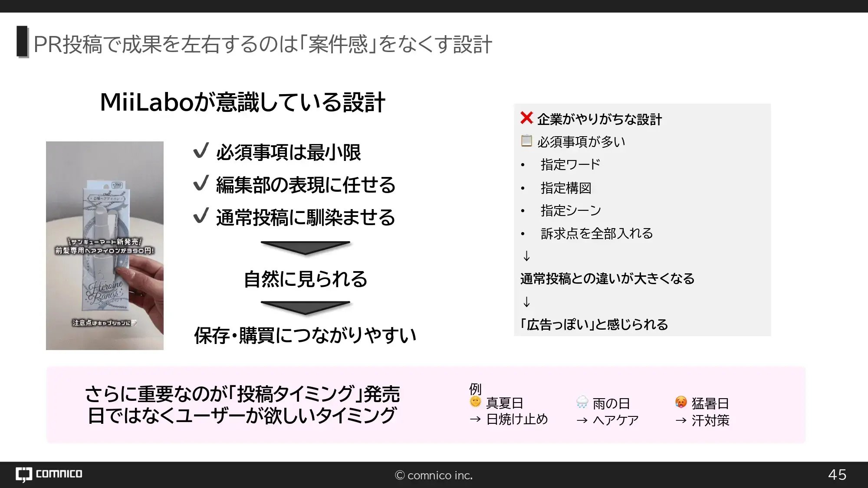Click the down triangle above 保存・購買につながりやすい
The width and height of the screenshot is (868, 488).
point(306,308)
